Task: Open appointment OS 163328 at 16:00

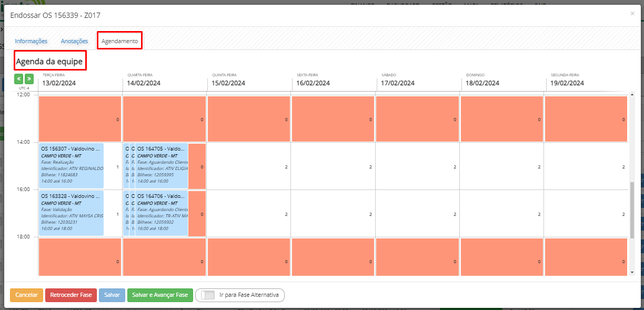Action: click(x=71, y=213)
